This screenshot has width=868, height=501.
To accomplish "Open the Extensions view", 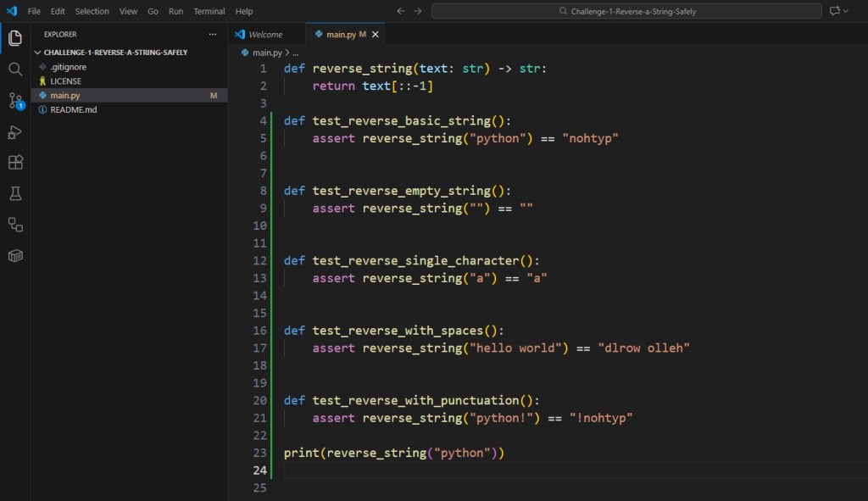I will click(14, 162).
